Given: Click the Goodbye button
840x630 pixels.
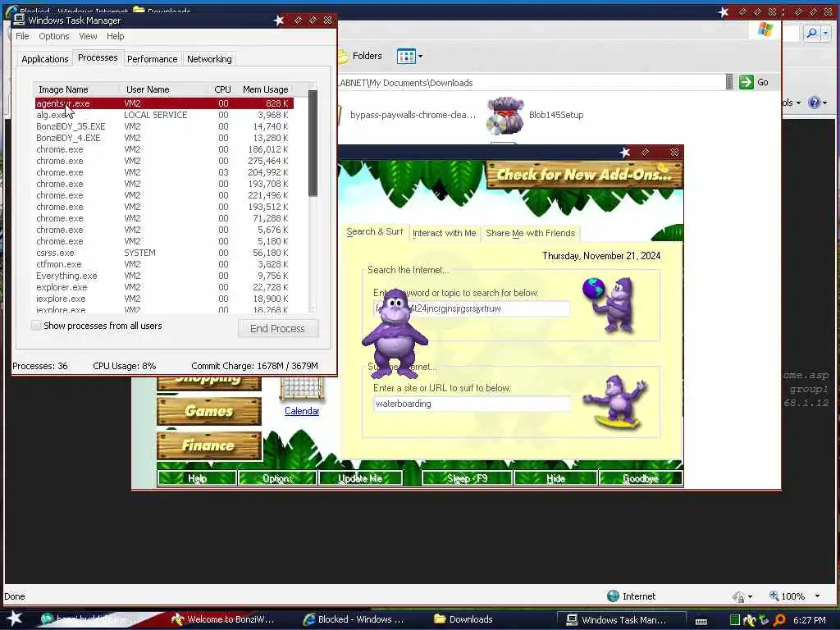Looking at the screenshot, I should (640, 478).
